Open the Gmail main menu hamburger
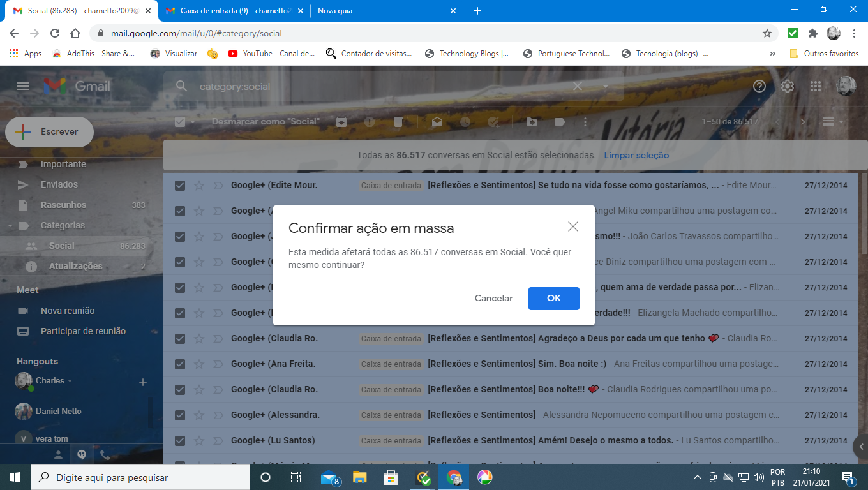This screenshot has height=490, width=868. (23, 86)
